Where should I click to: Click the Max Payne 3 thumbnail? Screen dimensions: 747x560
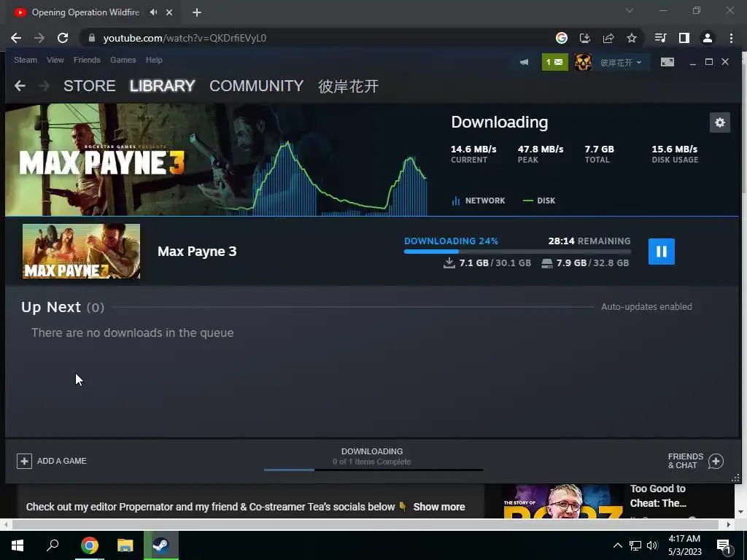point(82,251)
